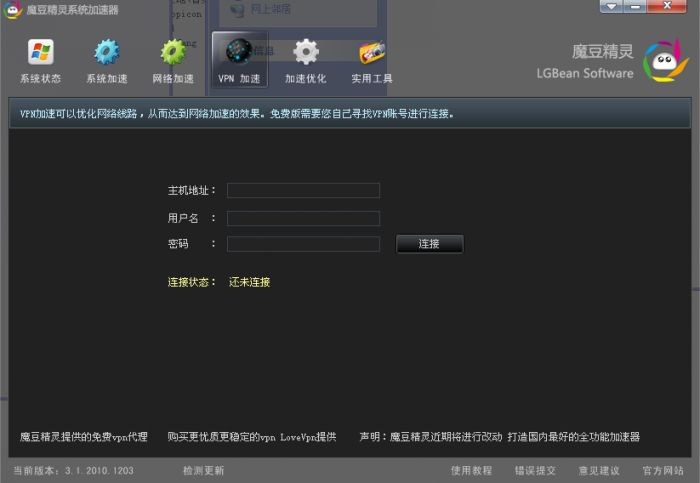This screenshot has height=483, width=700.
Task: Click the VPN加速 description banner text
Action: pos(237,114)
